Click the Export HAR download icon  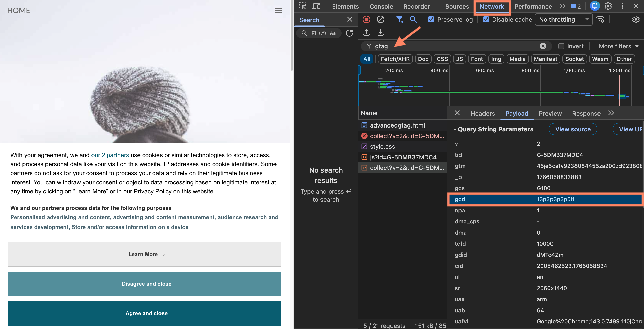tap(380, 32)
